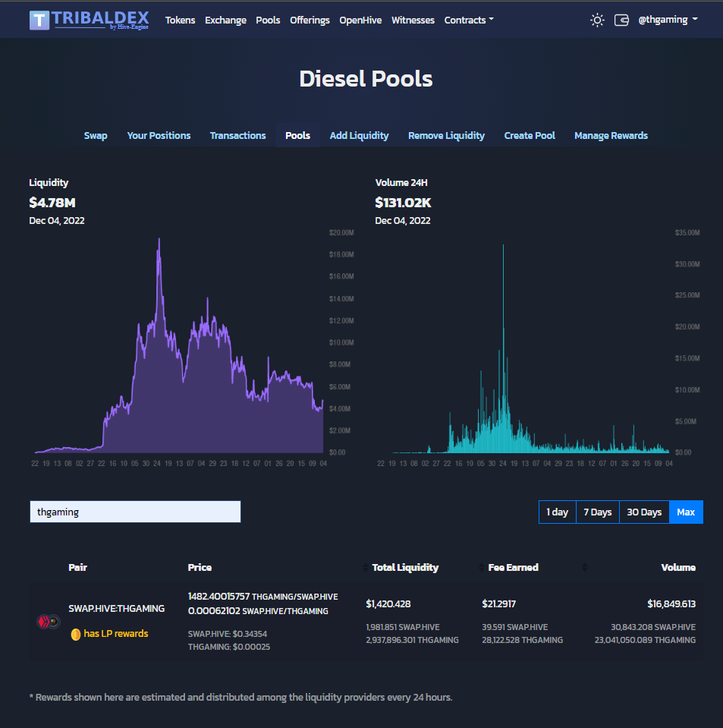
Task: Click the $16,849.613 volume value
Action: pos(671,604)
